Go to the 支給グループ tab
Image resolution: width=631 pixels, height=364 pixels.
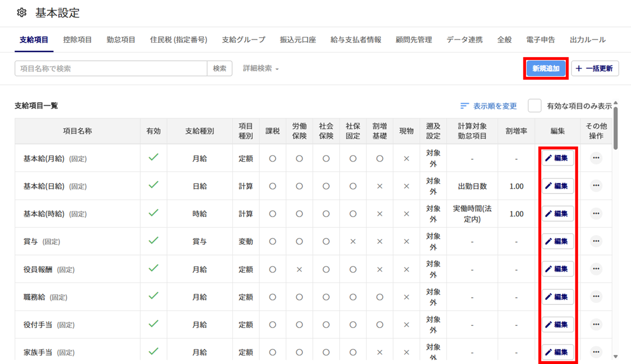243,40
